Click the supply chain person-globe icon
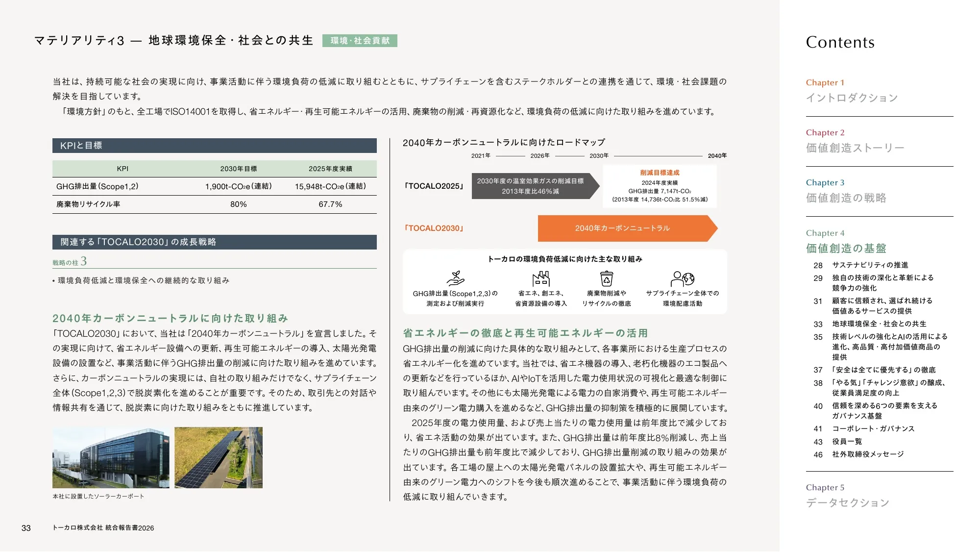Screen dimensions: 980x552 [683, 278]
